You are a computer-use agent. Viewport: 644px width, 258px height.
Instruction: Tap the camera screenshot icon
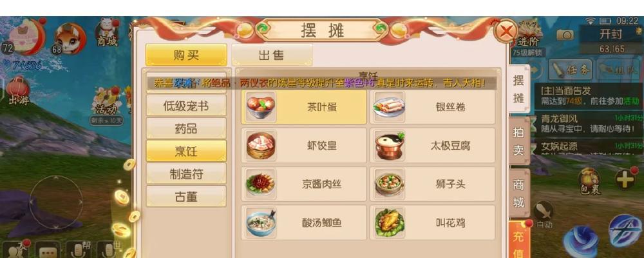tap(565, 35)
